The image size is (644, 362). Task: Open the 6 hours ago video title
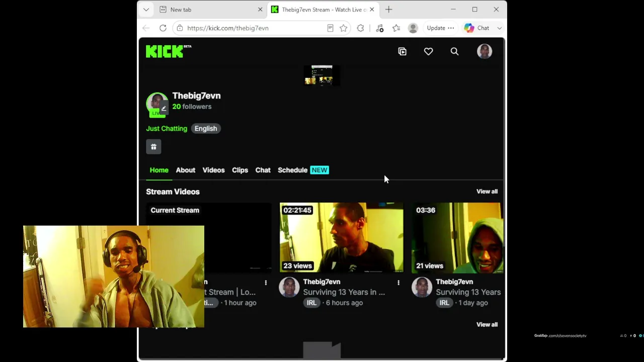pyautogui.click(x=344, y=292)
